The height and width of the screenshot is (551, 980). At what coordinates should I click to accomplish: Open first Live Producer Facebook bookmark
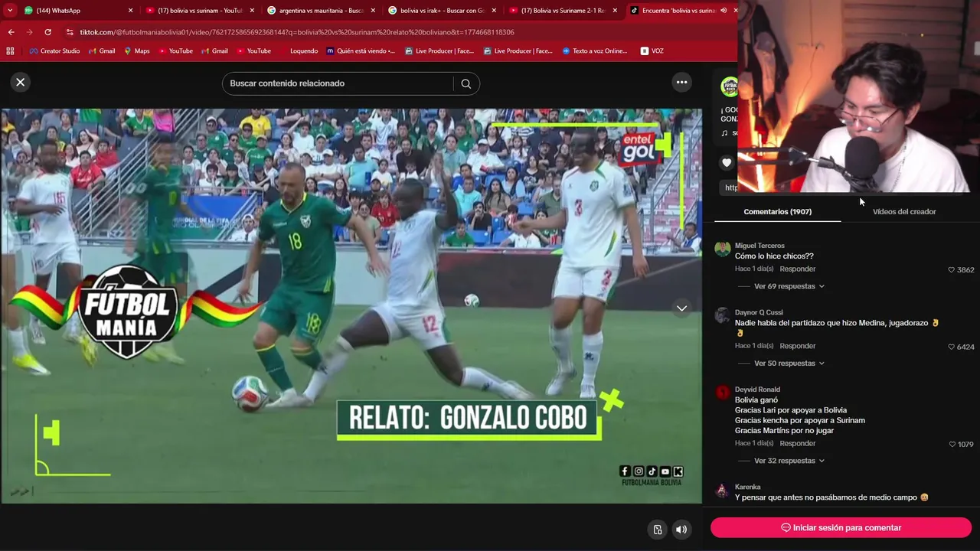(x=439, y=51)
